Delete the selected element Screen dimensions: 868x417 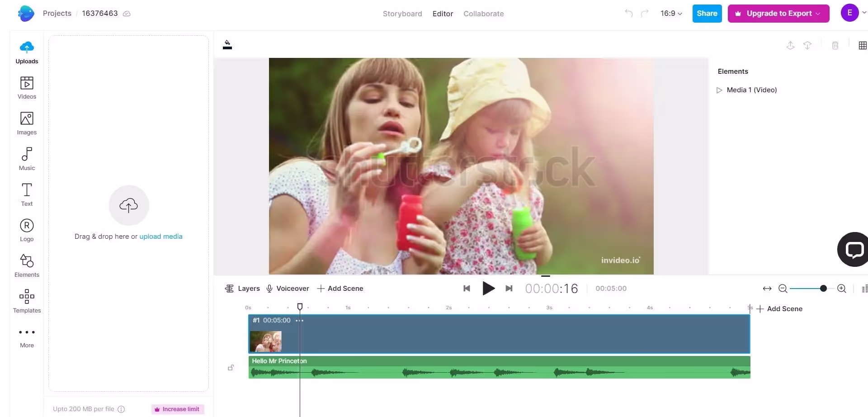coord(835,45)
